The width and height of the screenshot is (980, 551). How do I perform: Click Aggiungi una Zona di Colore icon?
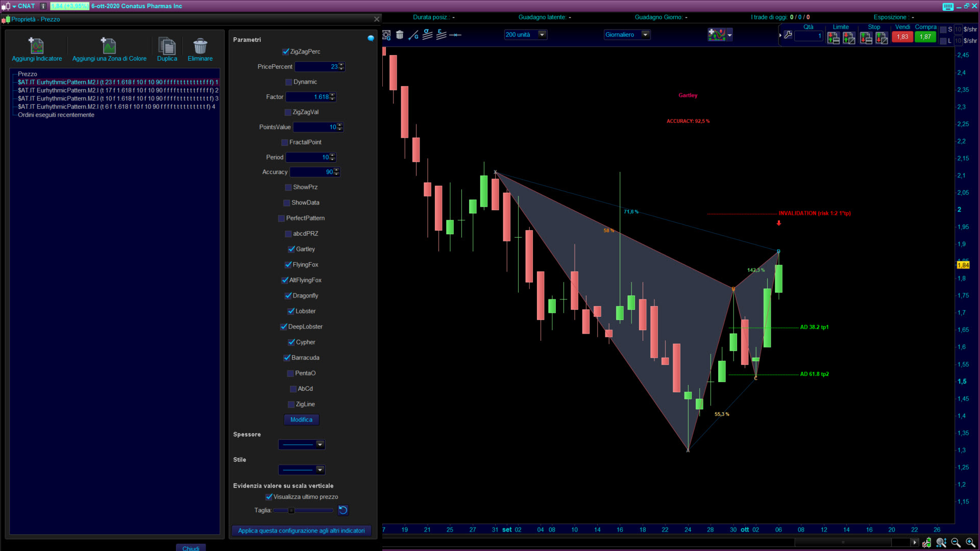(109, 46)
